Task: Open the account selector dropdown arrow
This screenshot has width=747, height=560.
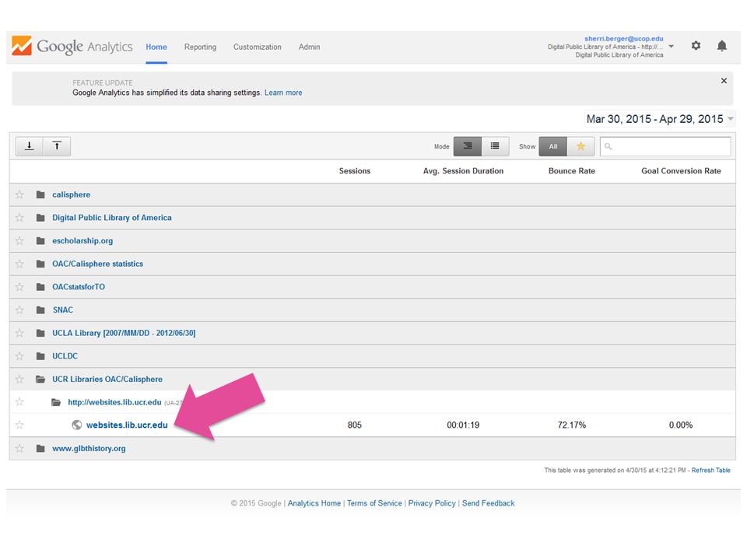Action: click(x=672, y=47)
